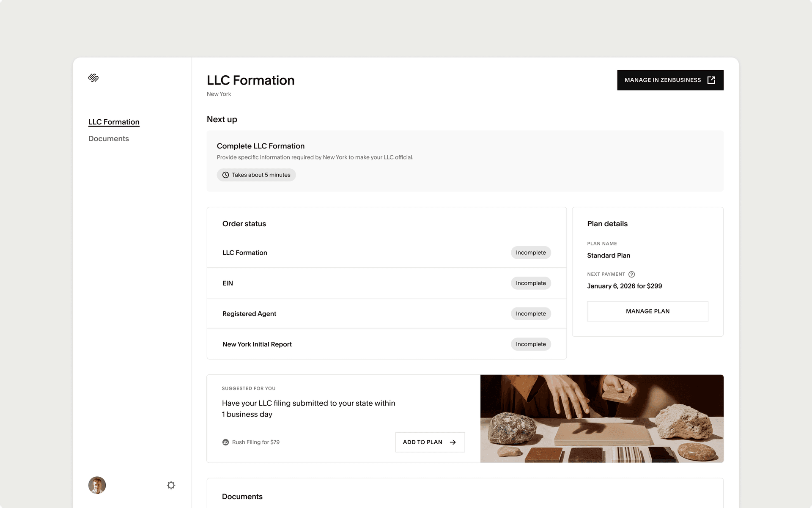Select LLC Formation in the sidebar
The image size is (812, 508).
point(114,122)
